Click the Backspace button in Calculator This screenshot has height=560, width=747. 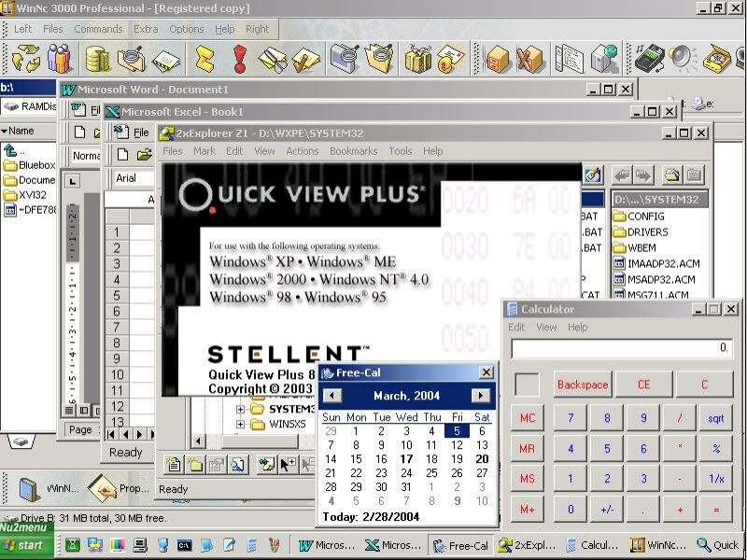coord(583,385)
